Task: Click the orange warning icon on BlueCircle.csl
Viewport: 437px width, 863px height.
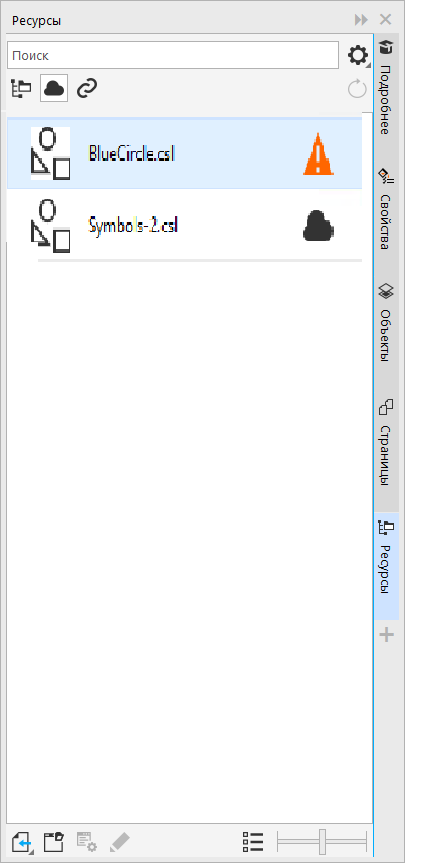Action: pyautogui.click(x=319, y=154)
